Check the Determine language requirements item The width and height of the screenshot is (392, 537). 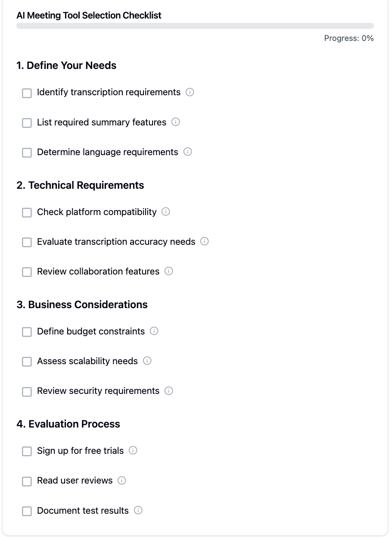point(27,152)
